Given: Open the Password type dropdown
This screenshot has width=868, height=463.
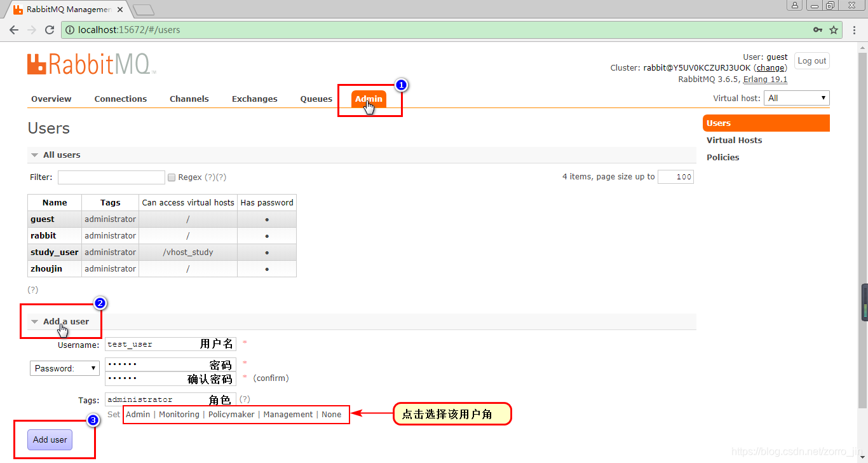Looking at the screenshot, I should coord(65,368).
